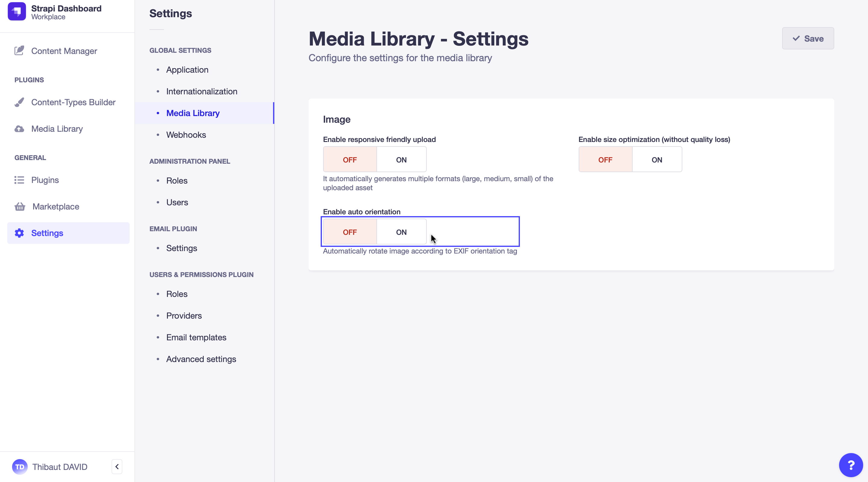The height and width of the screenshot is (482, 868).
Task: Turn OFF auto orientation
Action: pos(350,232)
